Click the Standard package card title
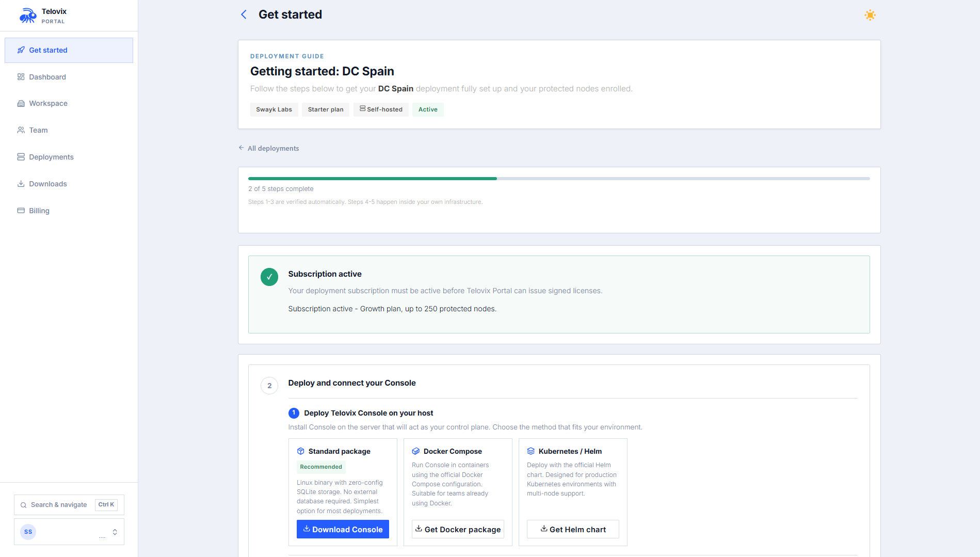The image size is (980, 557). click(340, 451)
